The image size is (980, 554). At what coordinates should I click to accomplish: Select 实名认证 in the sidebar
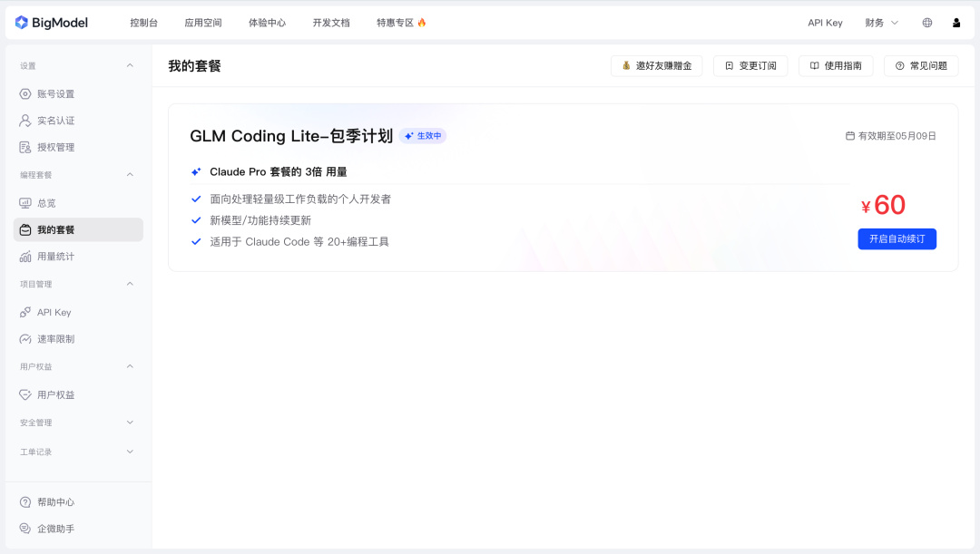[x=78, y=121]
